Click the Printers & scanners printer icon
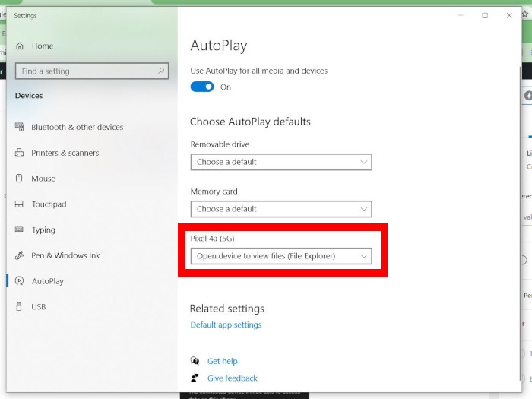This screenshot has height=399, width=532. 19,153
